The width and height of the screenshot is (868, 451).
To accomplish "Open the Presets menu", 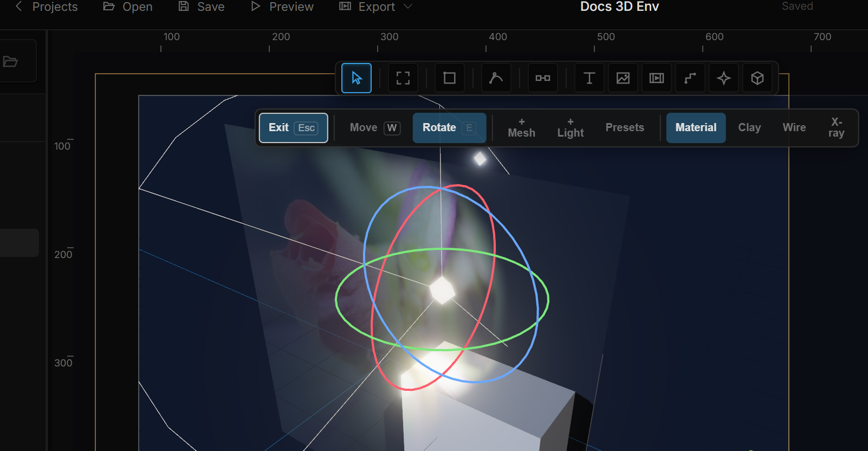I will (625, 128).
